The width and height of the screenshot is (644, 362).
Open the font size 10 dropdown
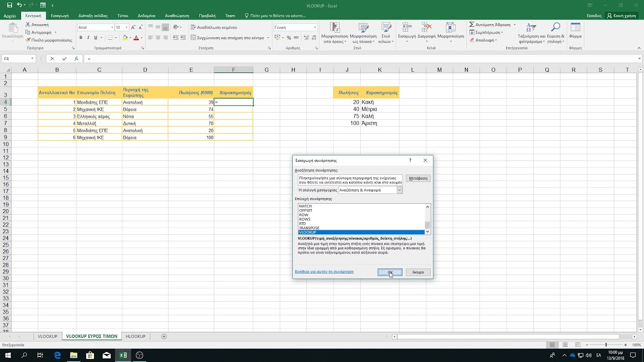127,28
